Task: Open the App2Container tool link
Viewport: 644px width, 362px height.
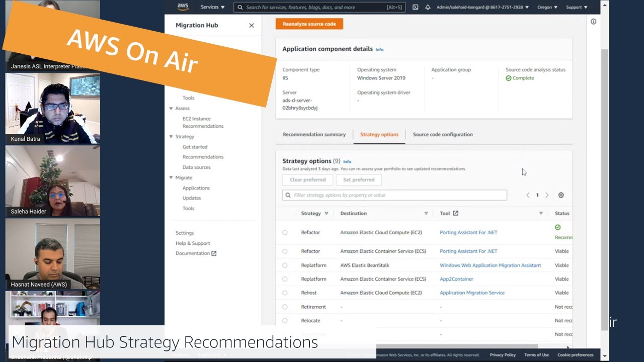Action: [x=456, y=279]
